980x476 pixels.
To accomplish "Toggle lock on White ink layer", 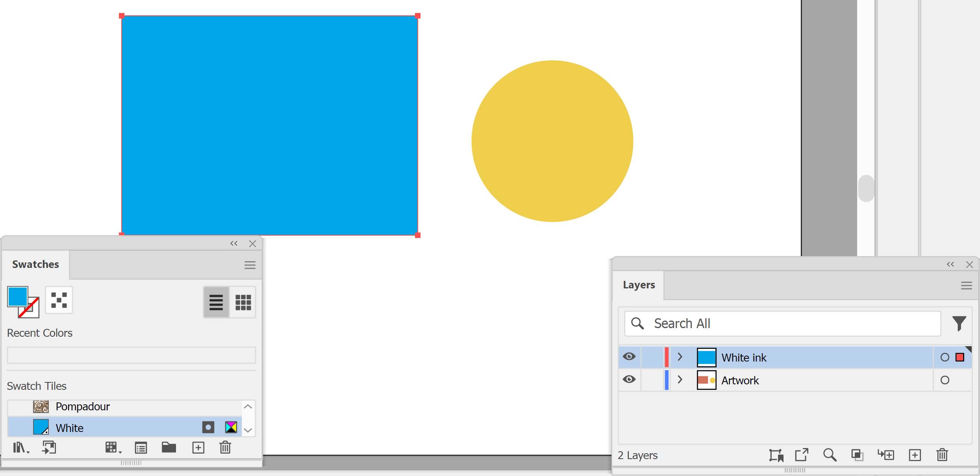I will coord(652,357).
